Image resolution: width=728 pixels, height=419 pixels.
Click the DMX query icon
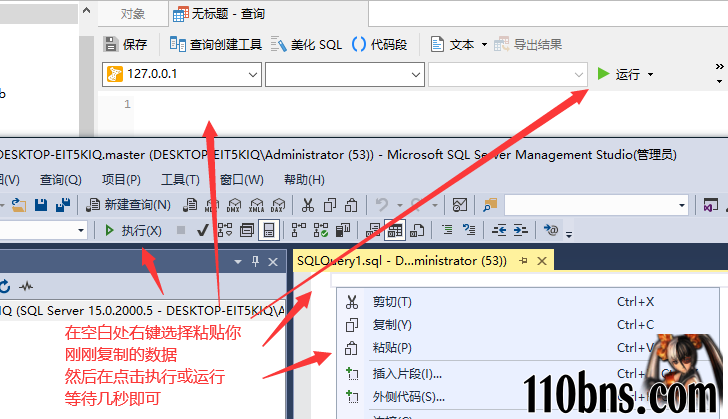click(x=234, y=205)
